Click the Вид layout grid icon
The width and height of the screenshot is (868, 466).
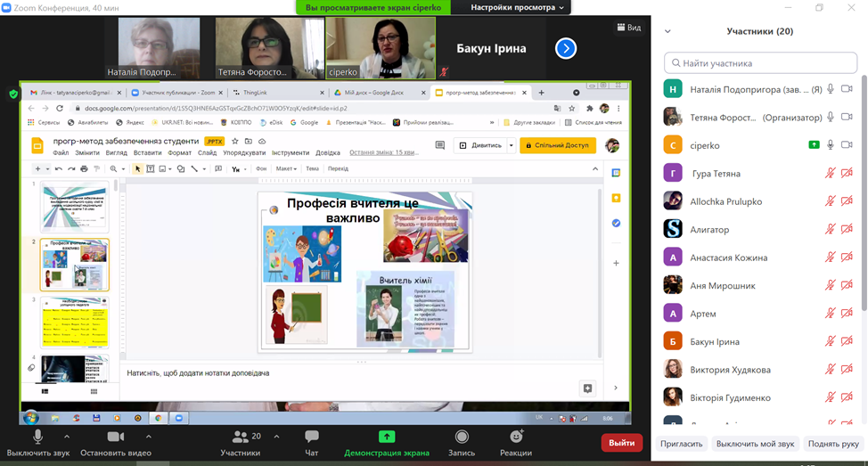coord(621,28)
